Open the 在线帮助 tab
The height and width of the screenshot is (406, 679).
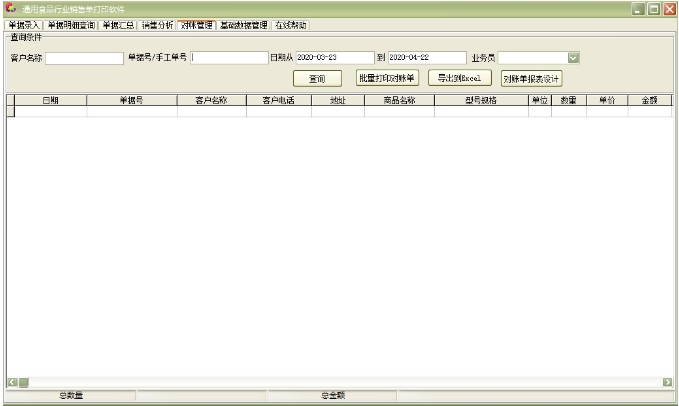point(291,25)
